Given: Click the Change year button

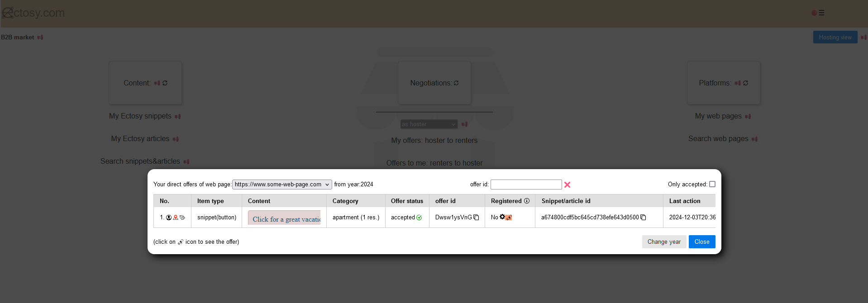Looking at the screenshot, I should (664, 242).
